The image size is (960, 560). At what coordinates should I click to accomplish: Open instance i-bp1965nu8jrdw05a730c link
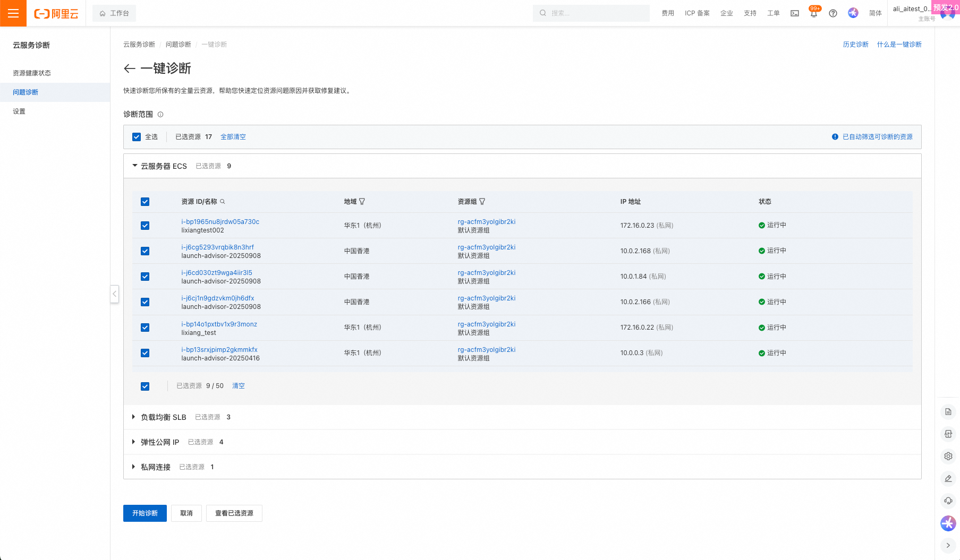click(220, 222)
